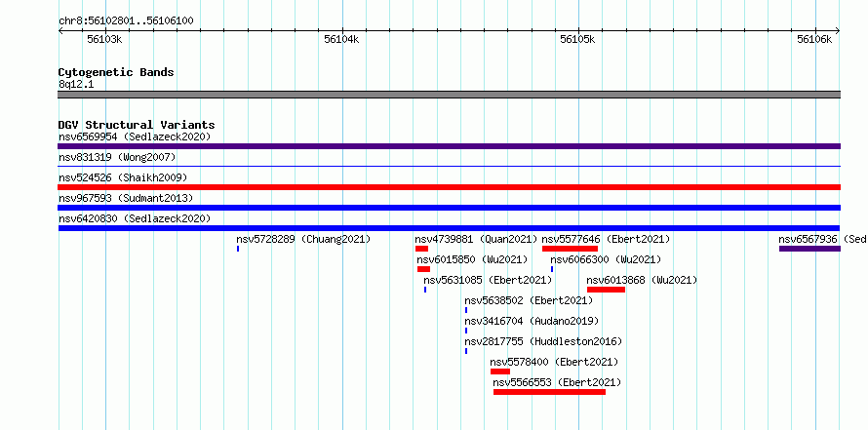This screenshot has width=868, height=430.
Task: Select the small blue nsv5728289 marker
Action: [x=238, y=249]
